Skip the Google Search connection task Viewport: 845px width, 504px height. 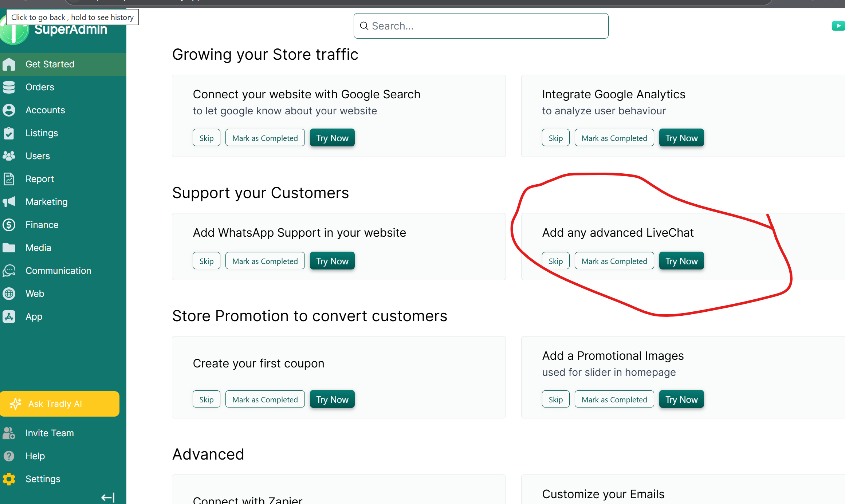coord(207,138)
